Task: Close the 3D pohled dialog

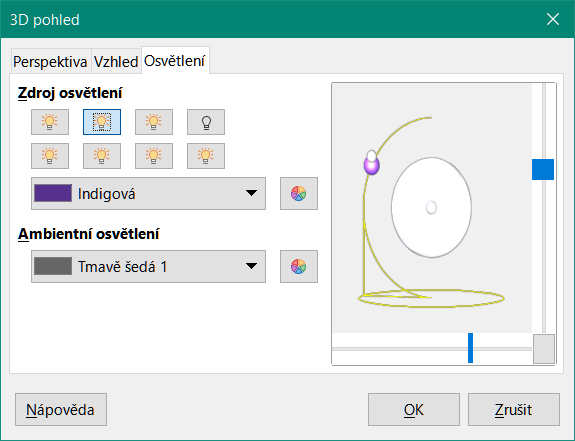Action: click(x=553, y=19)
